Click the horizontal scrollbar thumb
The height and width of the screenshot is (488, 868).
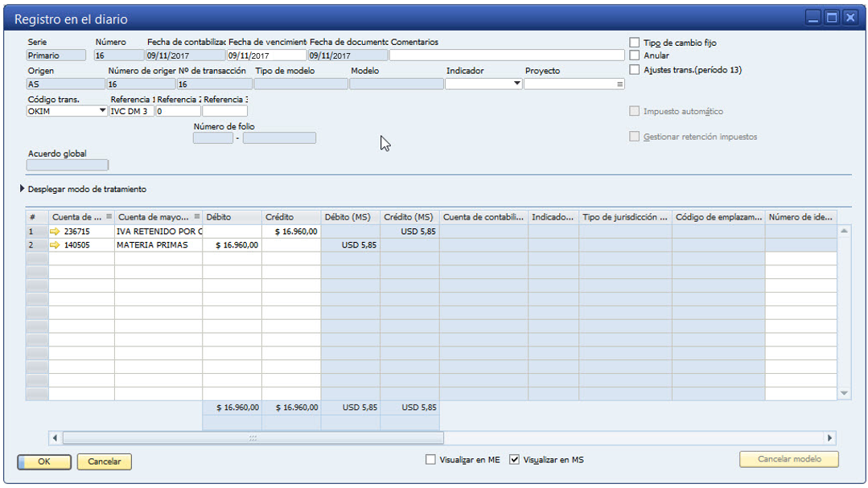point(253,438)
